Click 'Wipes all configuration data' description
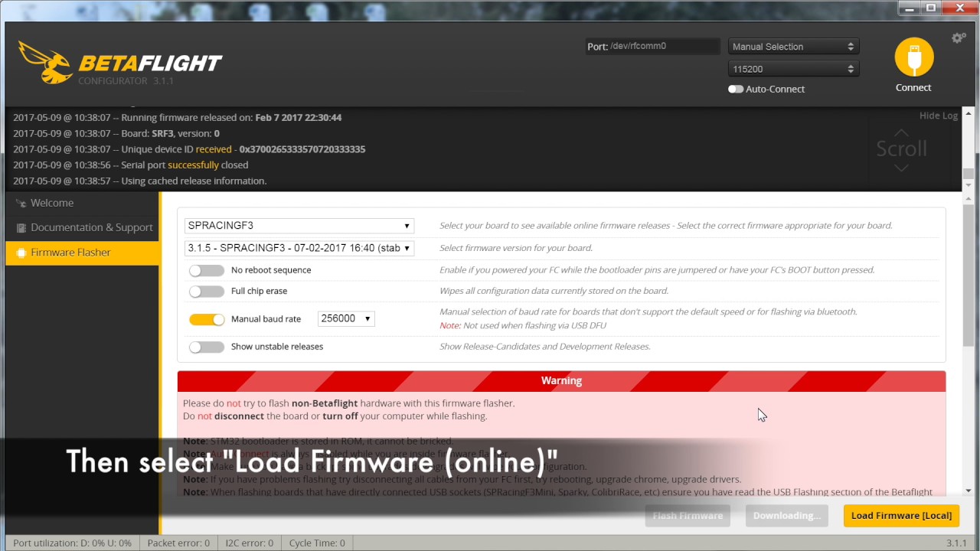The image size is (980, 551). 554,291
